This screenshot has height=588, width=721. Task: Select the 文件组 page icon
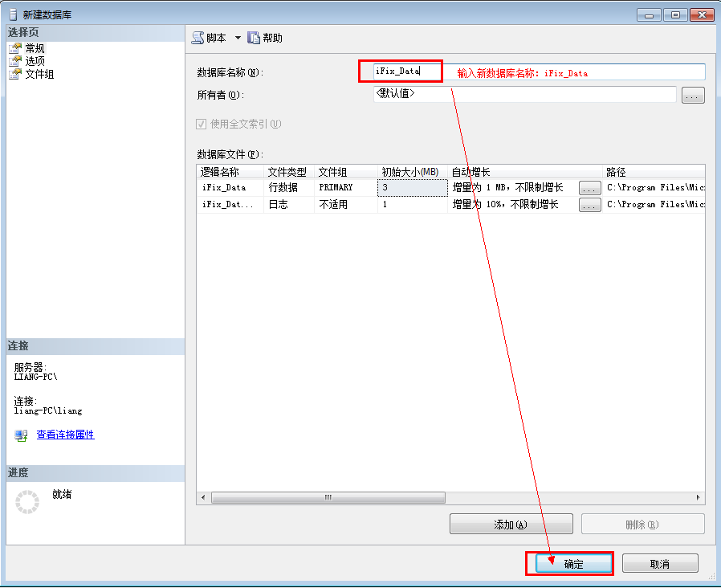click(13, 72)
